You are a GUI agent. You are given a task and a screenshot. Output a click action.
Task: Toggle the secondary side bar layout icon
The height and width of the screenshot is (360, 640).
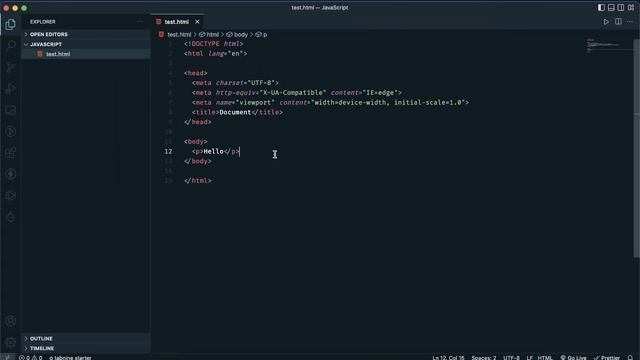tap(621, 7)
